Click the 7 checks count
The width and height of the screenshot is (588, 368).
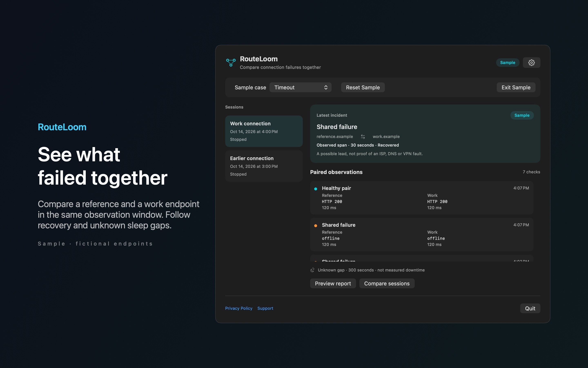(x=531, y=172)
